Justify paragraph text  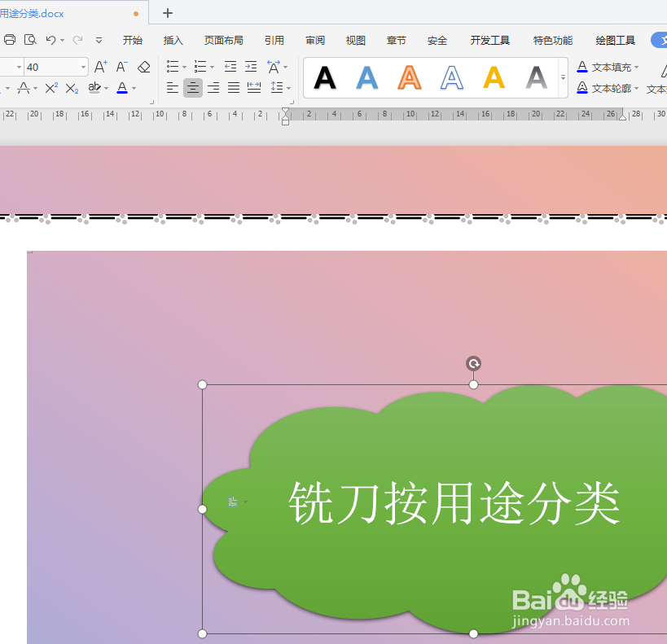234,88
